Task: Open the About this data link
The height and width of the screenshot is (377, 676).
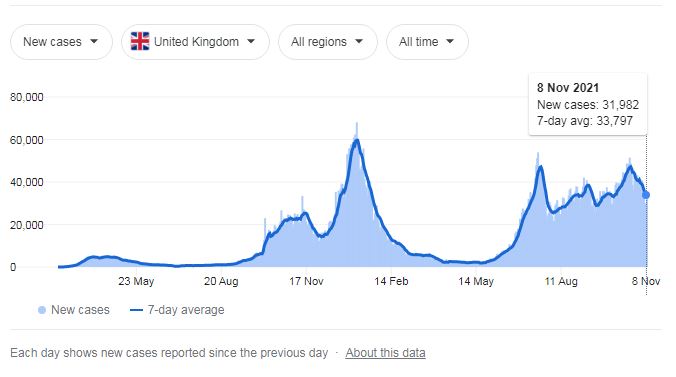Action: pyautogui.click(x=385, y=353)
